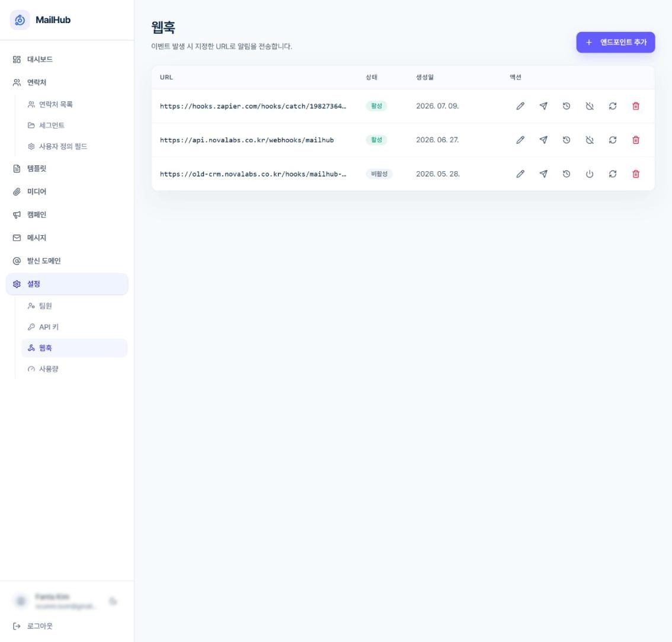672x642 pixels.
Task: Click the old-crm.novalabs.co.kr URL text
Action: (253, 174)
